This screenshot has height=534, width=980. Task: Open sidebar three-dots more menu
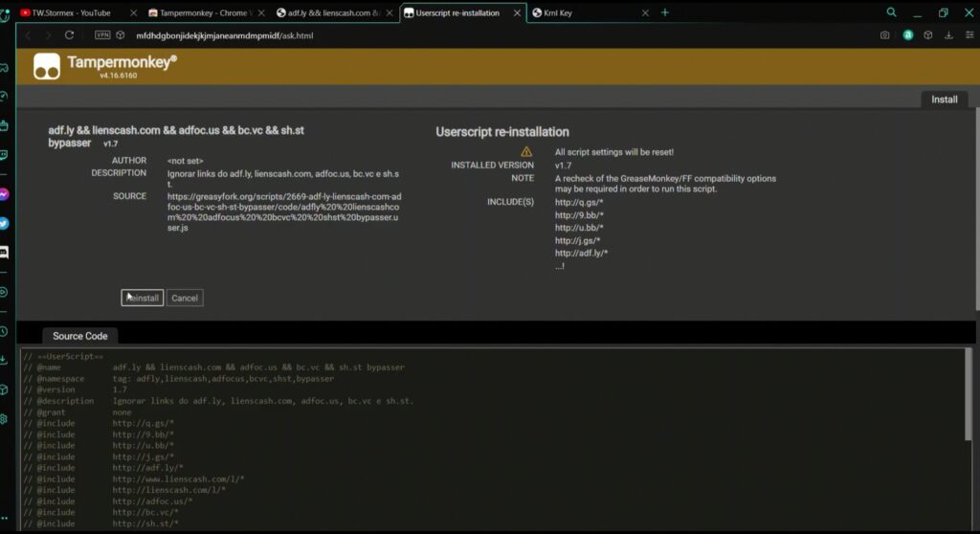(x=4, y=518)
